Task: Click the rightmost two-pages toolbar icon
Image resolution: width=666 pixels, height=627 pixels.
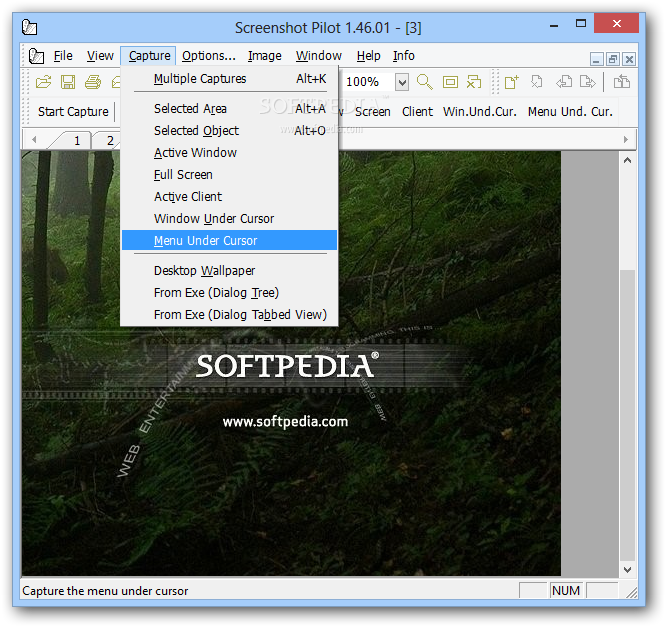Action: coord(622,82)
